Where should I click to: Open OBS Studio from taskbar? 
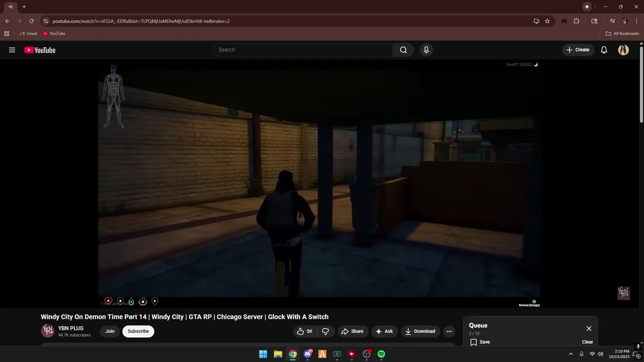[x=367, y=354]
